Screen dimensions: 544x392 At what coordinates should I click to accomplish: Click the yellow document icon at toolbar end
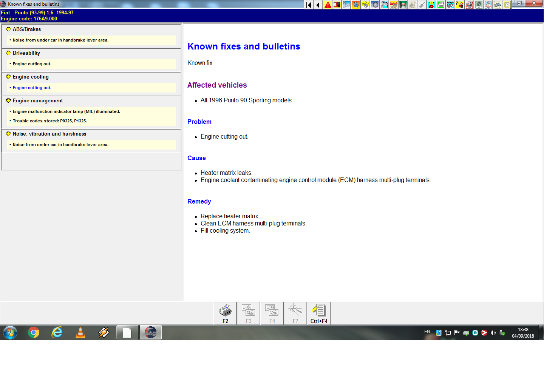[507, 5]
